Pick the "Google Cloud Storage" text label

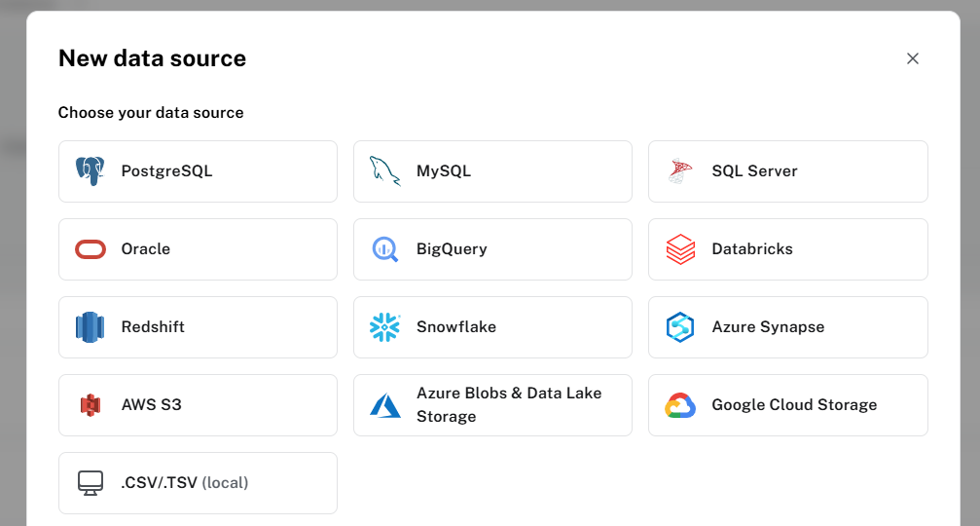pos(794,405)
